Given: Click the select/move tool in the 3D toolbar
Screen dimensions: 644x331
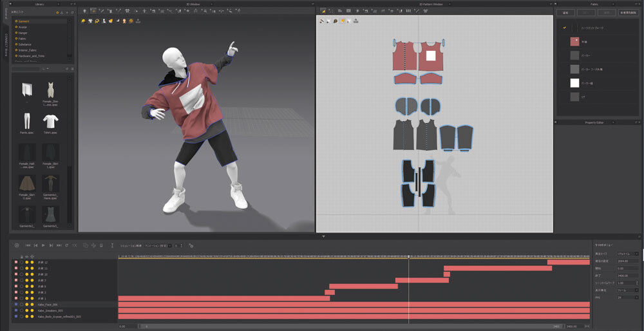Looking at the screenshot, I should point(93,11).
